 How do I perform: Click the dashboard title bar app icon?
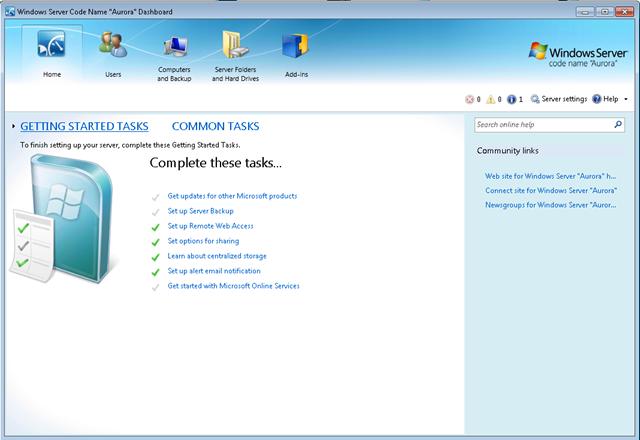pyautogui.click(x=10, y=11)
